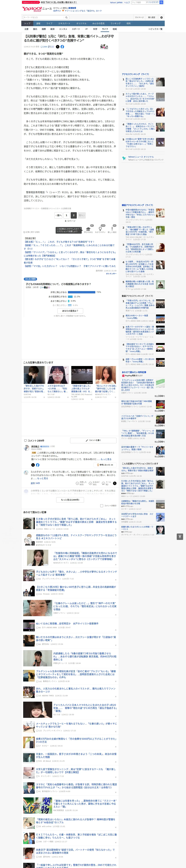This screenshot has height=868, width=186.
Task: React with 新しい視点 exclamation icon
Action: [x=112, y=229]
